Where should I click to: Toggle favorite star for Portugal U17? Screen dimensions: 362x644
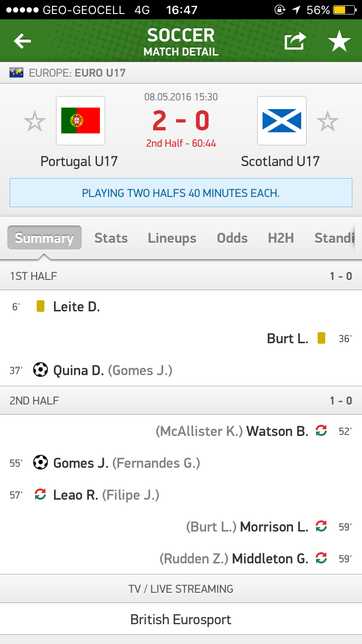35,121
